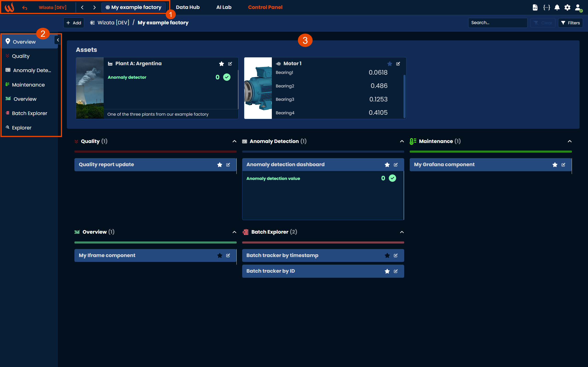
Task: Collapse the left sidebar panel
Action: tap(58, 40)
